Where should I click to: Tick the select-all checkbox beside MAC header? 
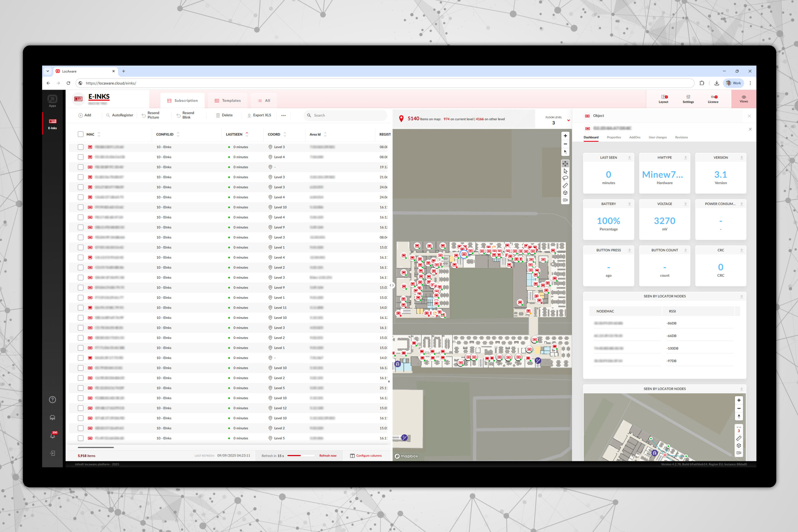coord(80,134)
